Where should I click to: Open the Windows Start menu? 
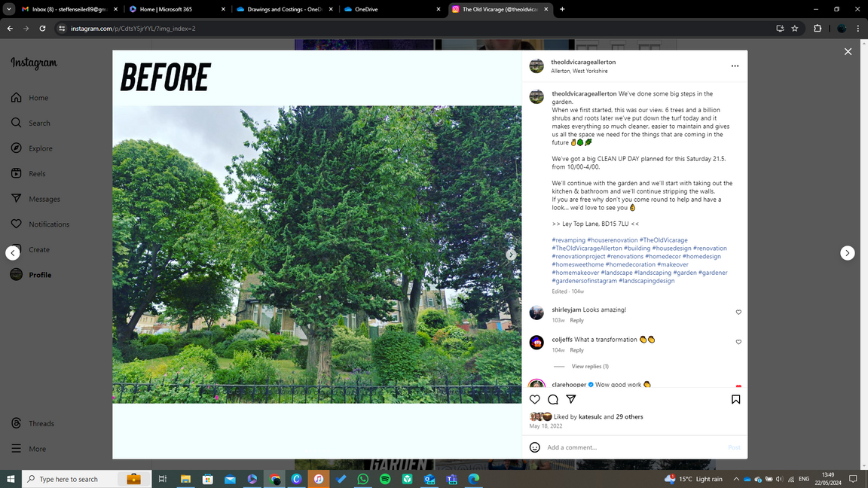click(11, 479)
